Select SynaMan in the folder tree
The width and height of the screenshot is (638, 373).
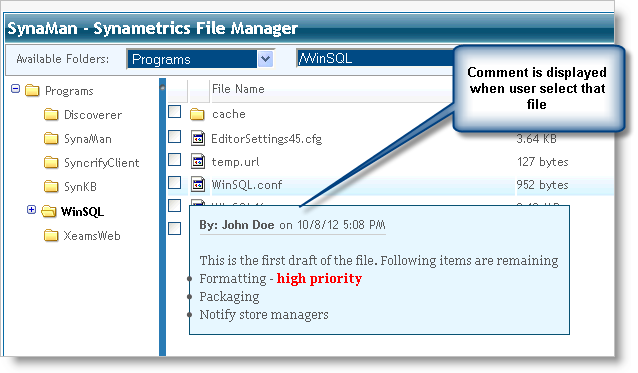pos(87,139)
